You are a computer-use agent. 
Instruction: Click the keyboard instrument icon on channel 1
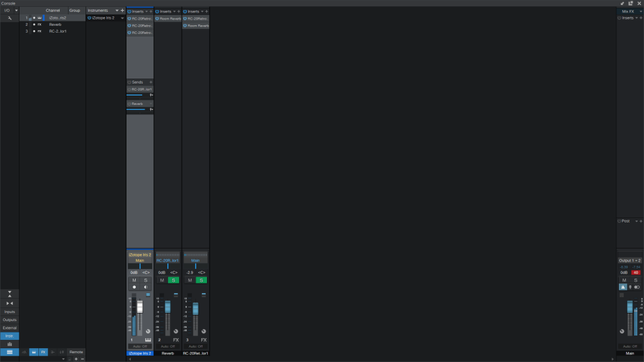click(148, 339)
